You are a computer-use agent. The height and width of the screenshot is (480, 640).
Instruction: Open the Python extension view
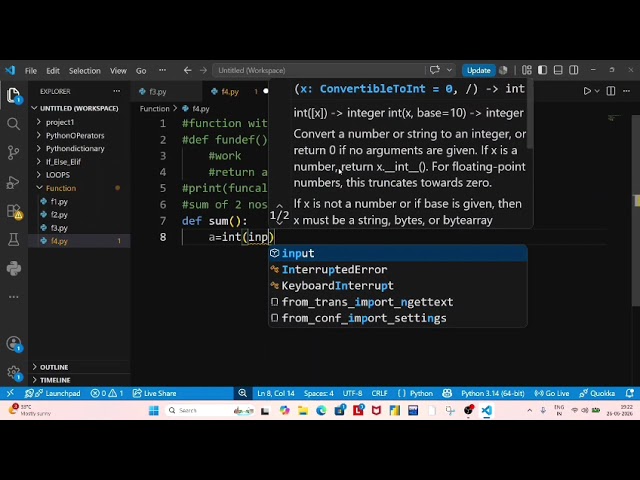pos(13,269)
